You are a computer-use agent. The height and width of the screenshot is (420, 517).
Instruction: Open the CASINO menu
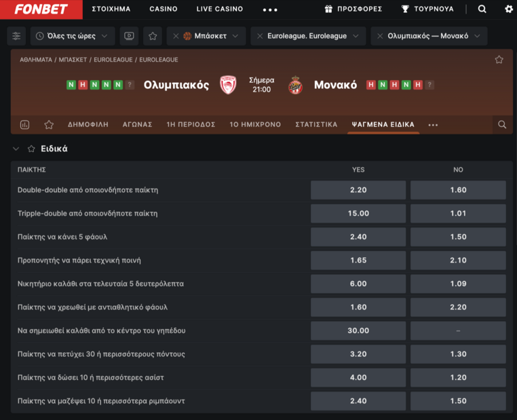(164, 9)
